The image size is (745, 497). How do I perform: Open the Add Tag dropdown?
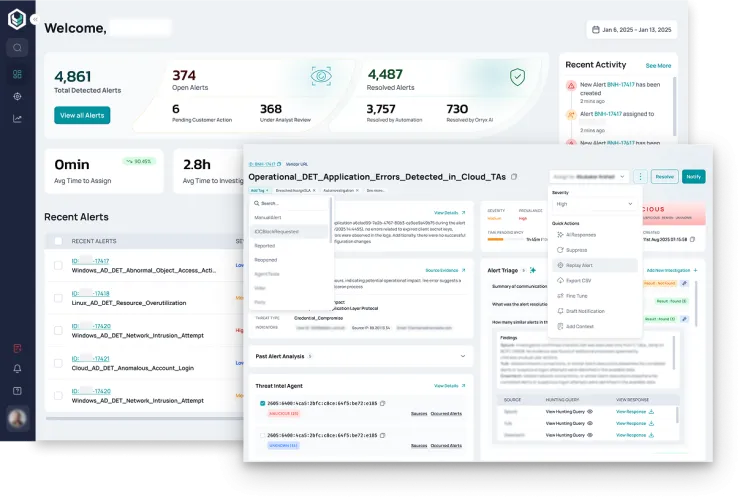(258, 190)
